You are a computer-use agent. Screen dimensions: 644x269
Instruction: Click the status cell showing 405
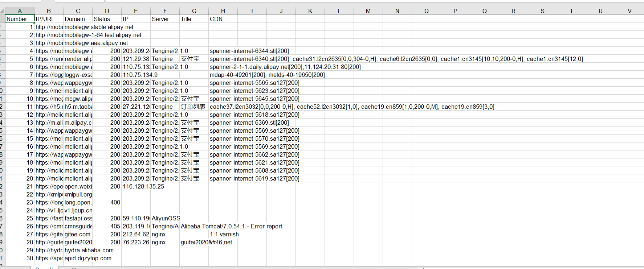107,226
